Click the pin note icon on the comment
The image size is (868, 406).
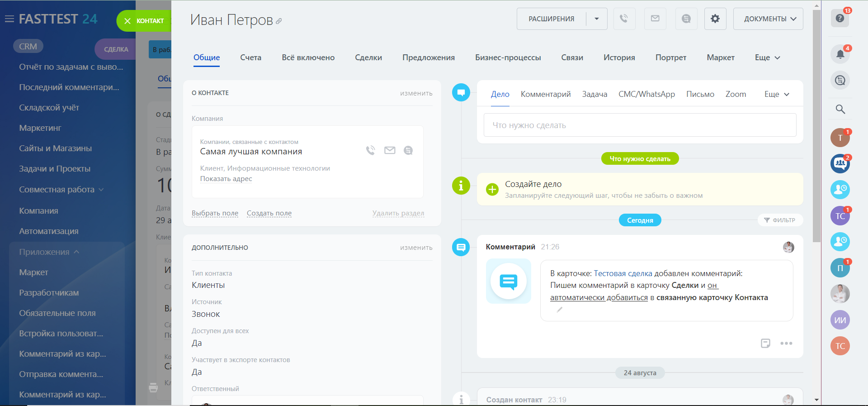pyautogui.click(x=765, y=343)
